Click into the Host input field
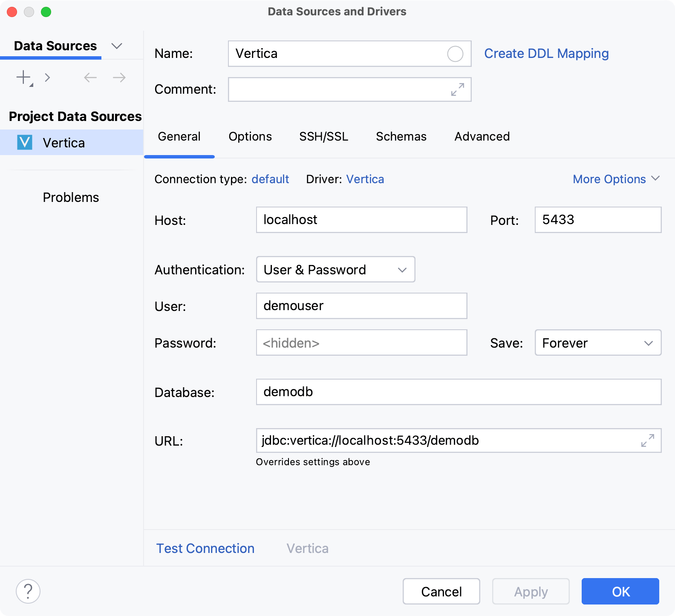 click(361, 220)
